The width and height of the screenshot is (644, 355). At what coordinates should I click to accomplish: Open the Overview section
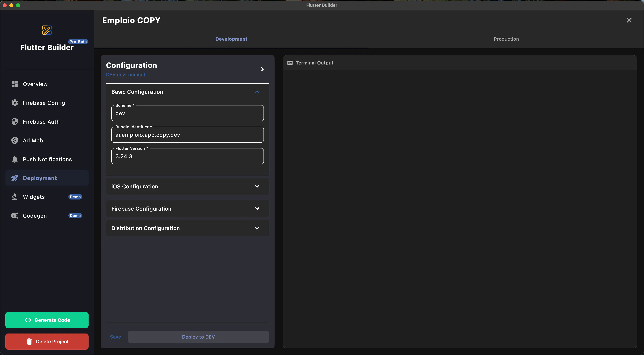point(47,84)
